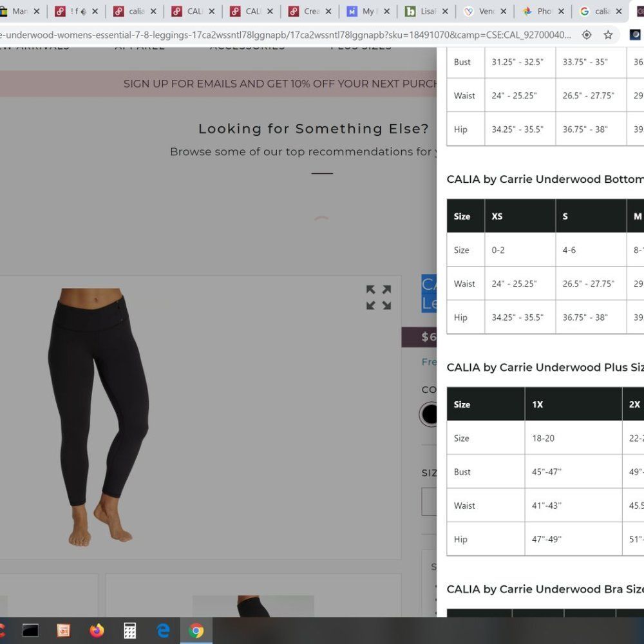Close the "! f" browser tab
The width and height of the screenshot is (644, 644).
pyautogui.click(x=95, y=12)
